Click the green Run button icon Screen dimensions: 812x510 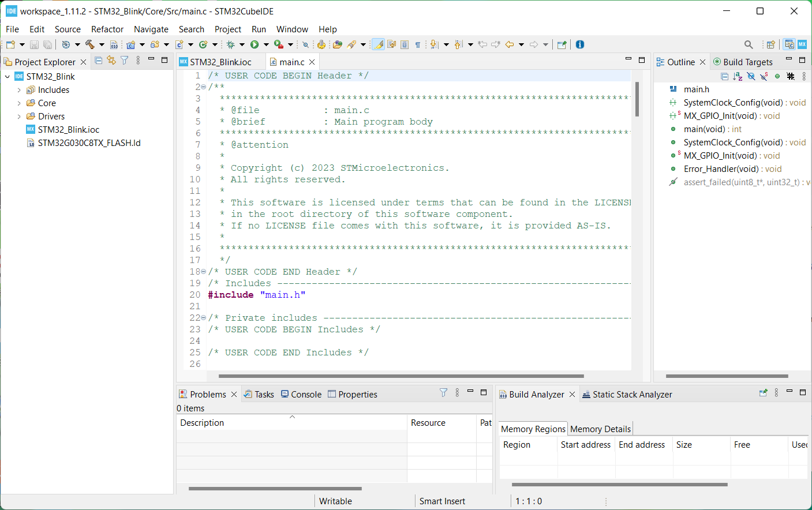(x=254, y=44)
